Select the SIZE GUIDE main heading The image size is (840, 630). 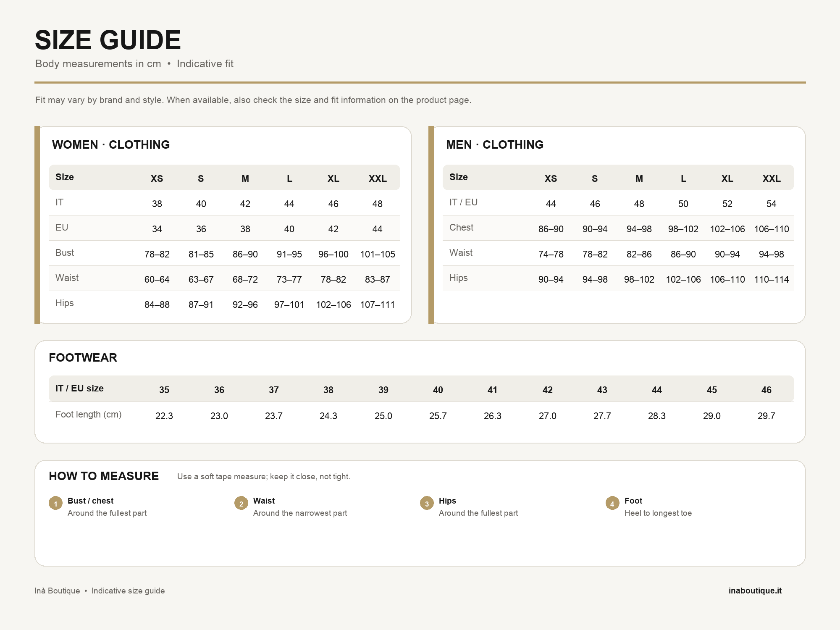108,40
